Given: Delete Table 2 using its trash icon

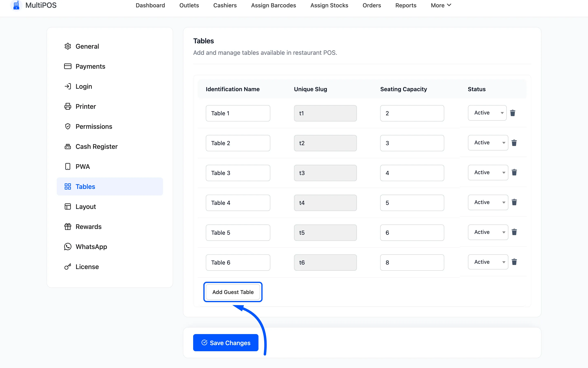Looking at the screenshot, I should (x=514, y=143).
